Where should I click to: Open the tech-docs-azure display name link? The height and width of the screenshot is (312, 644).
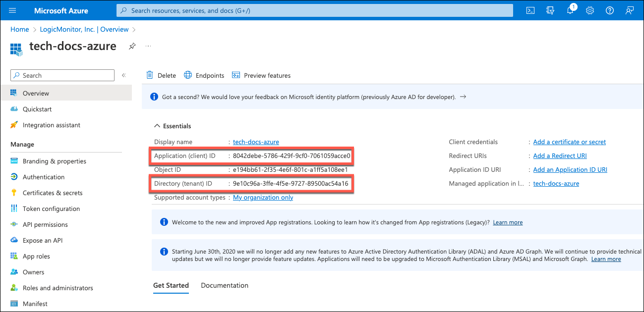click(x=256, y=142)
